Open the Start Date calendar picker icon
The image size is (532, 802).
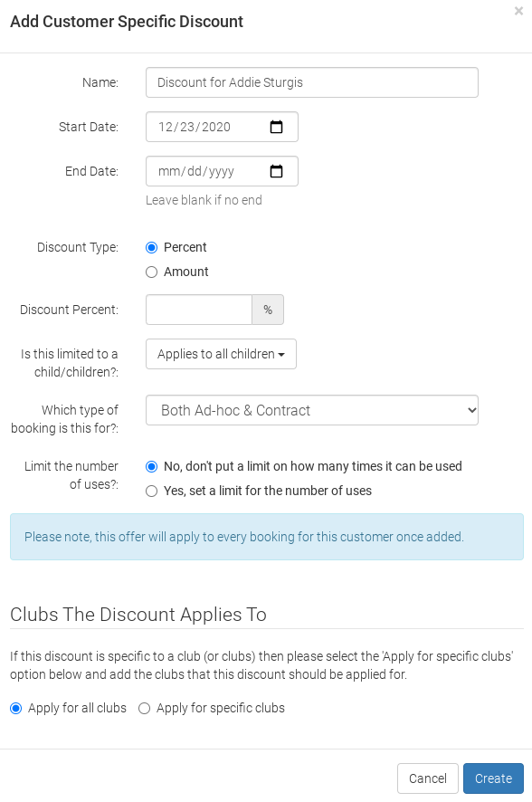tap(276, 127)
